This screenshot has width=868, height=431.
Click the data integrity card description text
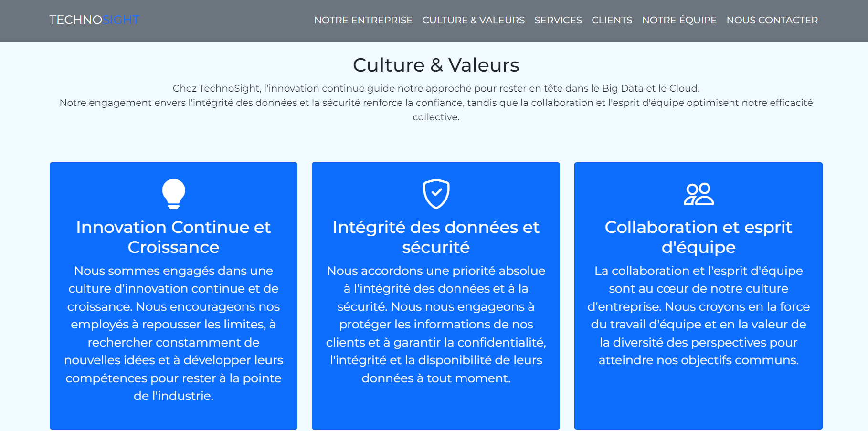click(x=436, y=324)
